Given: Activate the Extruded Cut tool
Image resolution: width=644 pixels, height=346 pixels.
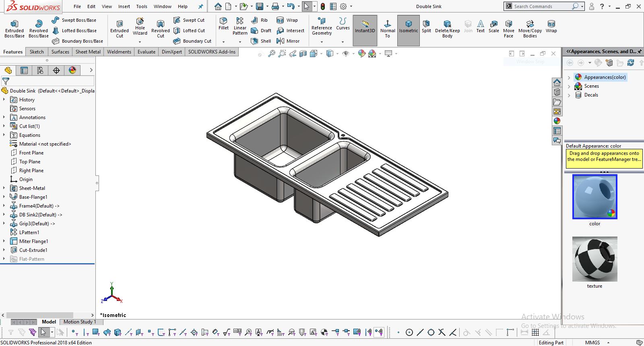Looking at the screenshot, I should [x=120, y=29].
